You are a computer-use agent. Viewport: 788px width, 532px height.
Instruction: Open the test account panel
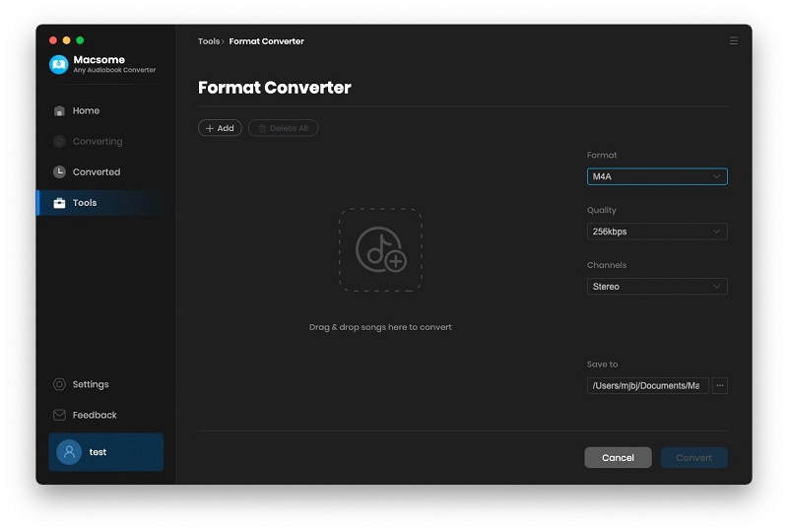tap(106, 452)
